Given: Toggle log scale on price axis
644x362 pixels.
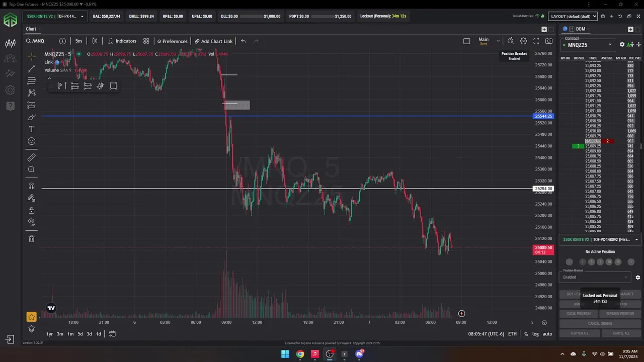Looking at the screenshot, I should pos(535,334).
